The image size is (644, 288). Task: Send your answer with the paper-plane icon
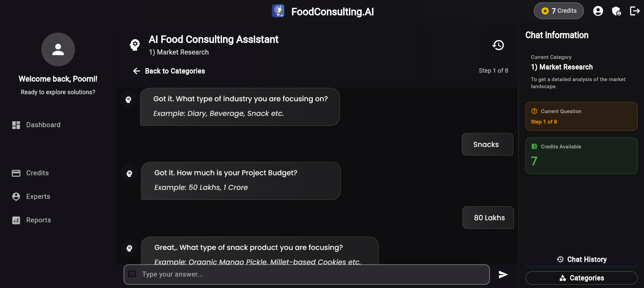tap(503, 274)
